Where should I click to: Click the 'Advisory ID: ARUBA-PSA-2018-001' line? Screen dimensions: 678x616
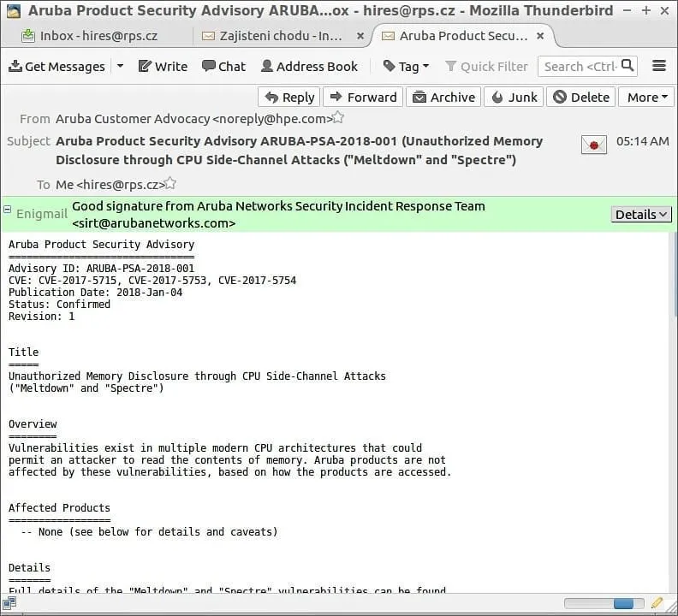tap(101, 269)
